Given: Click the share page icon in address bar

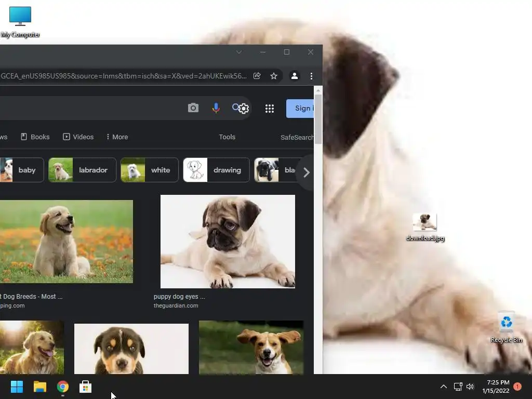Looking at the screenshot, I should [x=257, y=76].
